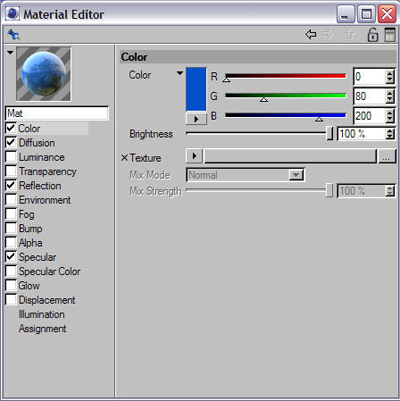Screen dimensions: 400x401
Task: Open the Assignment page
Action: click(x=42, y=329)
